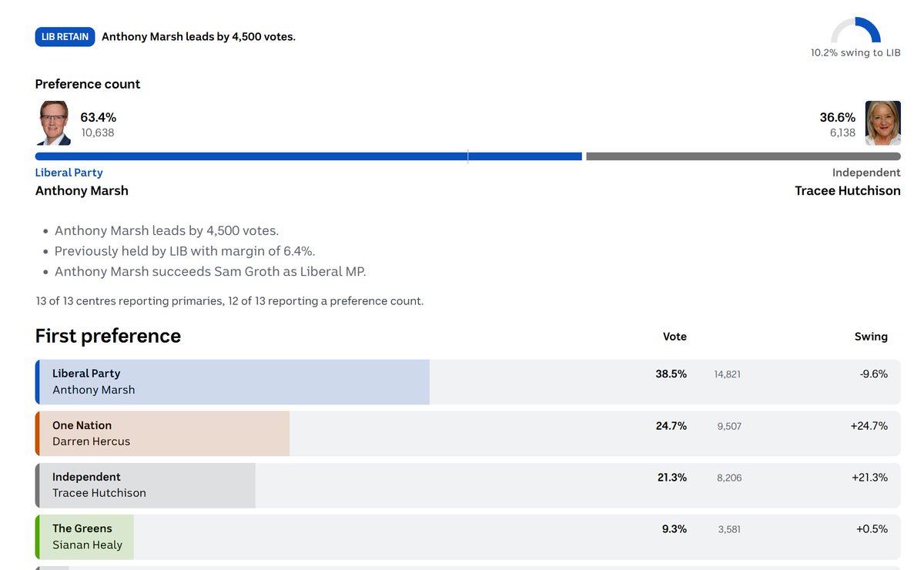The image size is (924, 570).
Task: Click the blue Liberal preference bar
Action: (308, 156)
